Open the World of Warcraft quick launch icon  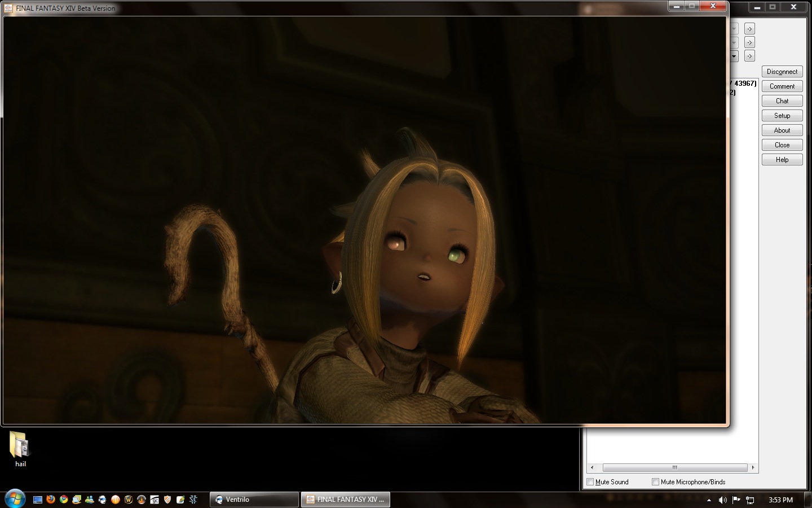click(129, 500)
